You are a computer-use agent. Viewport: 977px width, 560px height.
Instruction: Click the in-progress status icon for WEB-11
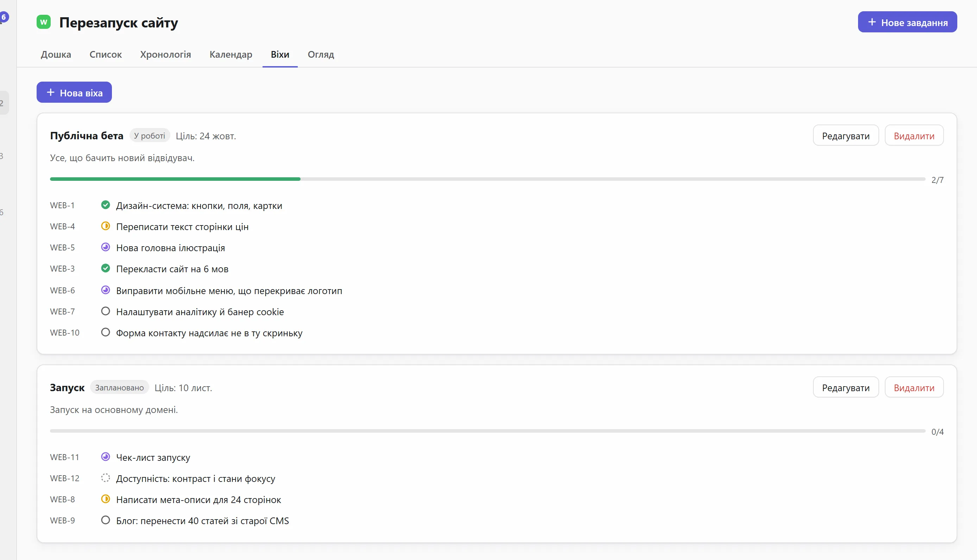[106, 457]
